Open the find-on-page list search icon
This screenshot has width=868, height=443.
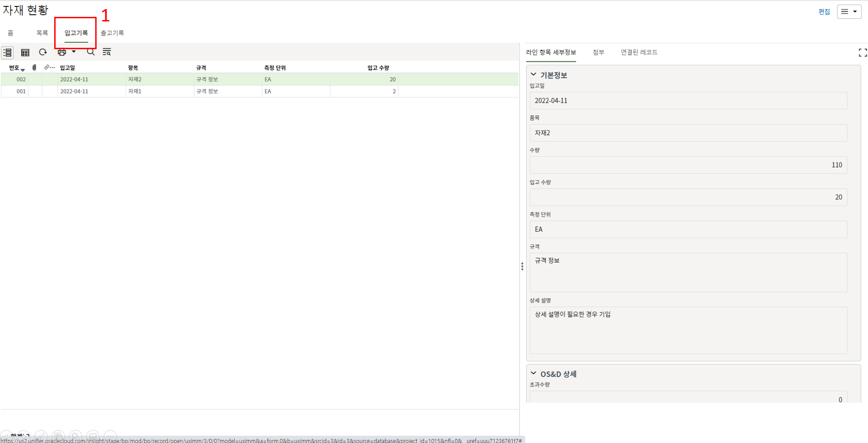pos(107,52)
